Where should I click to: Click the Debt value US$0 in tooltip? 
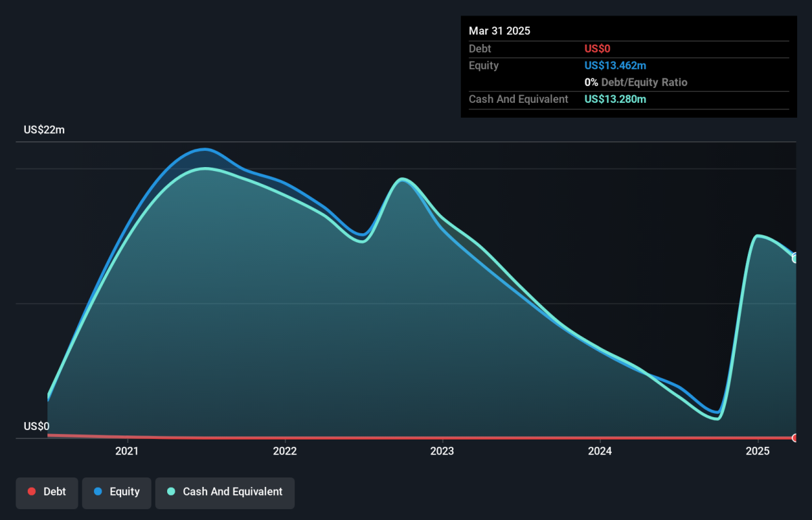[x=597, y=49]
